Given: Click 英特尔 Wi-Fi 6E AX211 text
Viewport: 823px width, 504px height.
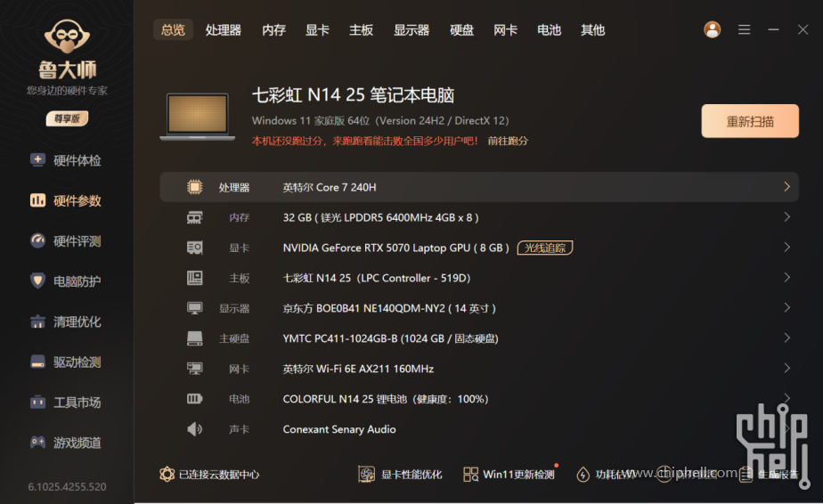Looking at the screenshot, I should click(358, 369).
